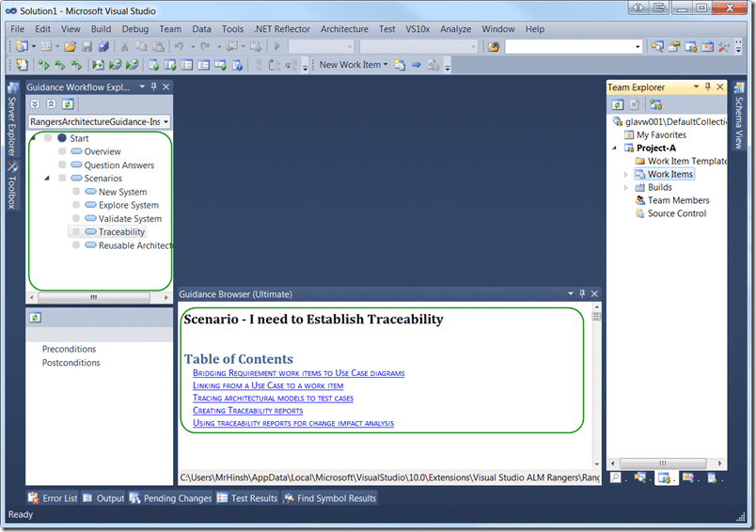Screen dimensions: 756x532
Task: Toggle checkbox next to New System
Action: coord(76,192)
